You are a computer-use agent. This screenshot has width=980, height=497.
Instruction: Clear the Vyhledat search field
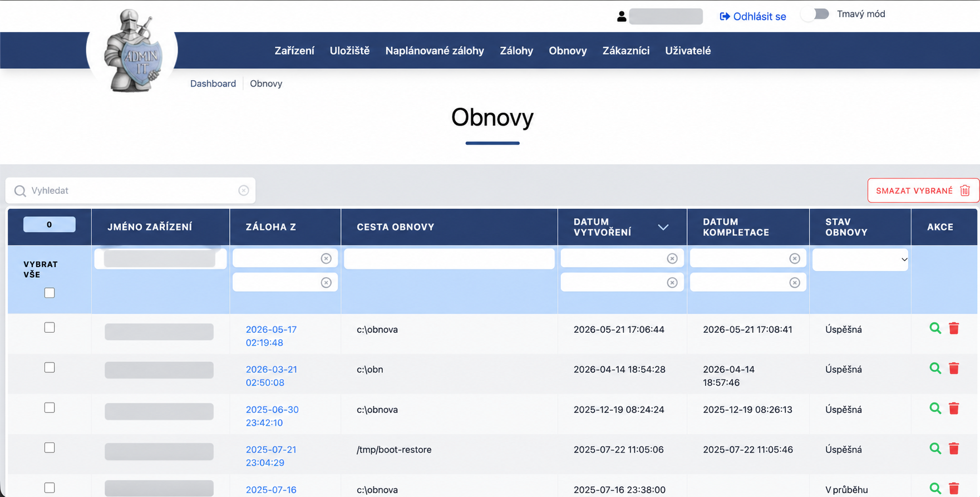[x=244, y=190]
